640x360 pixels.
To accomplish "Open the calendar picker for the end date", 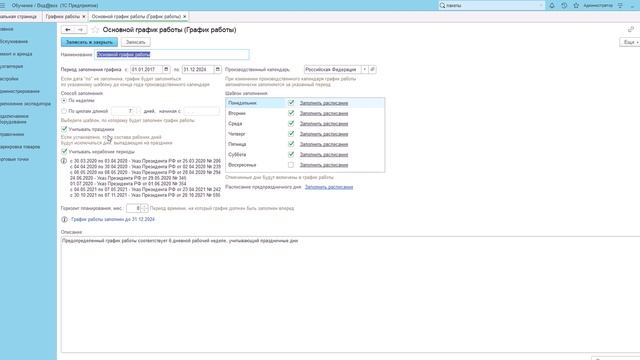I will [x=218, y=69].
